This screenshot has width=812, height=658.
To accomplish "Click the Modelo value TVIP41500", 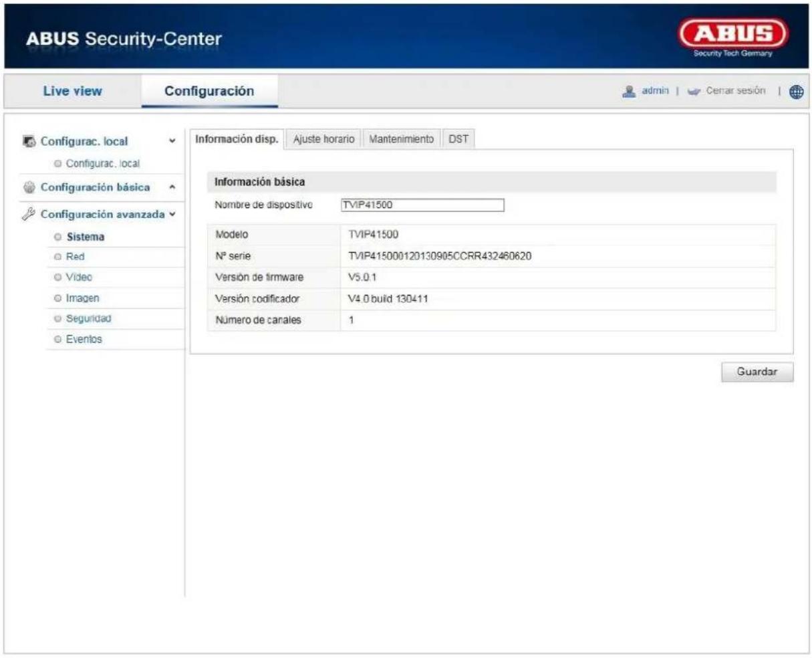I will click(x=374, y=235).
